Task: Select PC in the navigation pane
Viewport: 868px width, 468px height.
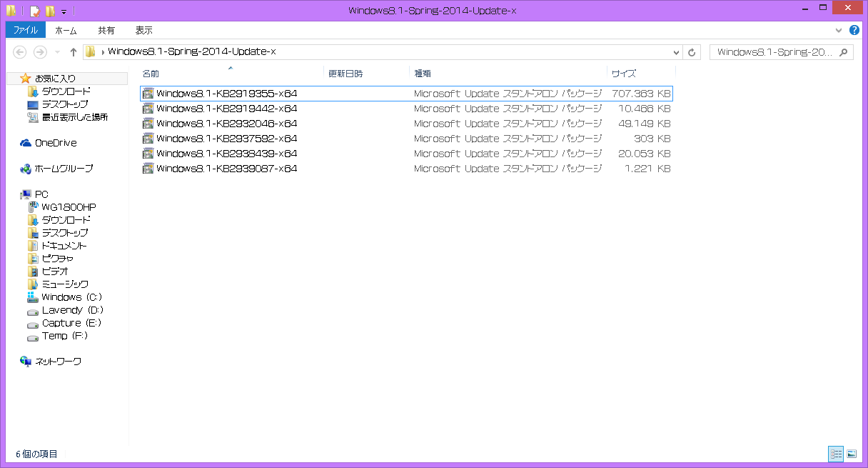Action: tap(41, 194)
